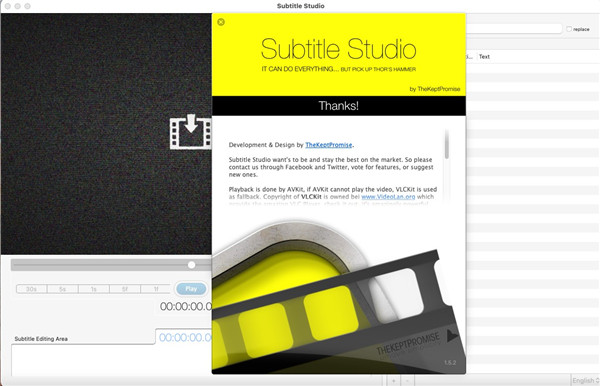Click the large Subtitle Studio title

click(338, 49)
